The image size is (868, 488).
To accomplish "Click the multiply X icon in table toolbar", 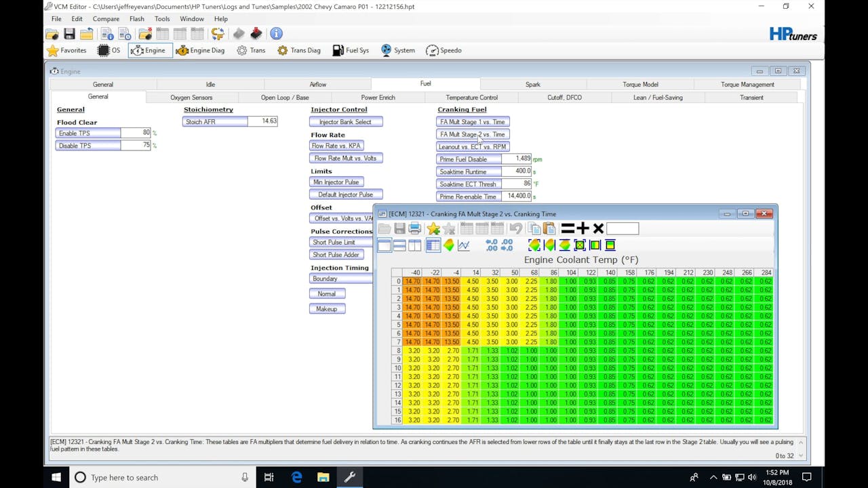I will tap(598, 228).
